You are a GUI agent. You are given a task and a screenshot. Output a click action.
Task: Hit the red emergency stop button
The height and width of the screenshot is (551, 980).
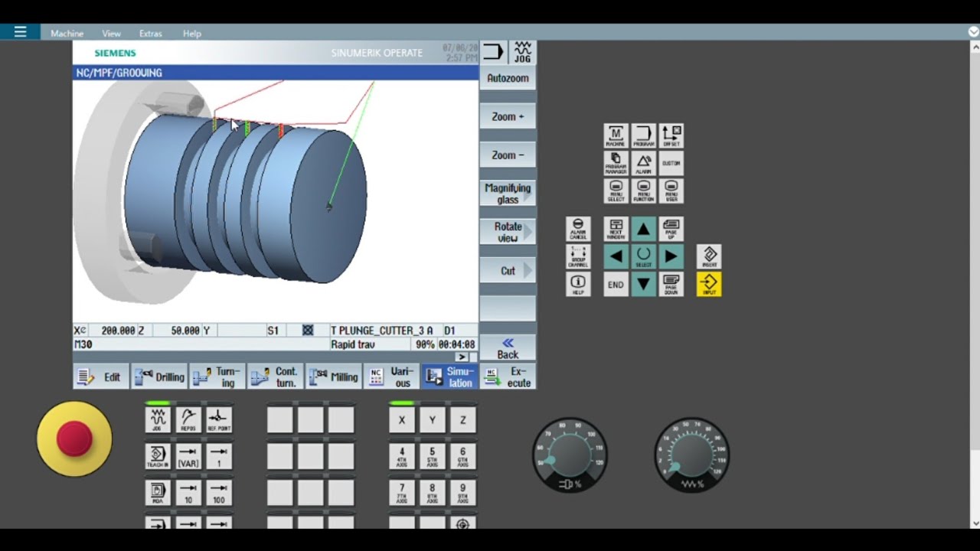(x=74, y=439)
